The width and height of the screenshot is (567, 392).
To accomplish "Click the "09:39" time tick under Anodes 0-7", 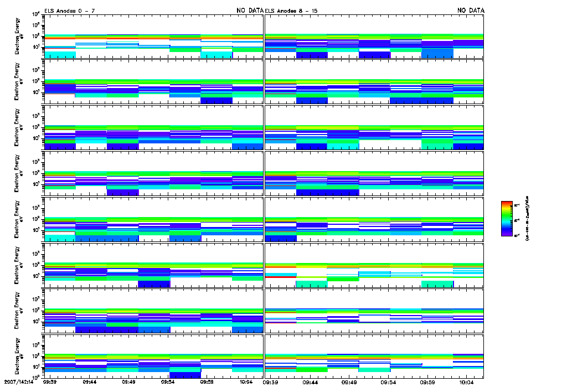I will 49,382.
